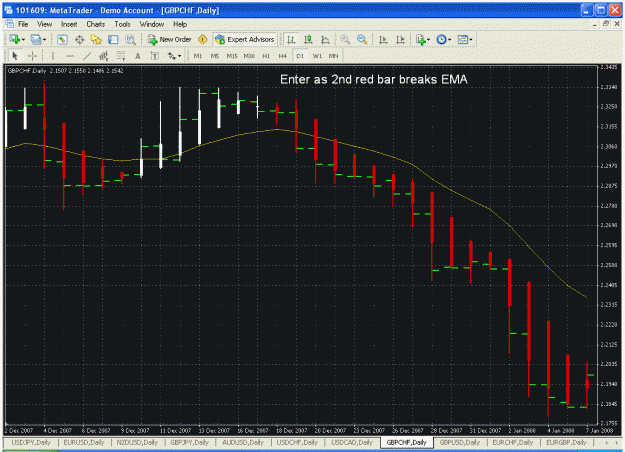Image resolution: width=625 pixels, height=452 pixels.
Task: Switch chart to bar chart style
Action: pos(291,39)
